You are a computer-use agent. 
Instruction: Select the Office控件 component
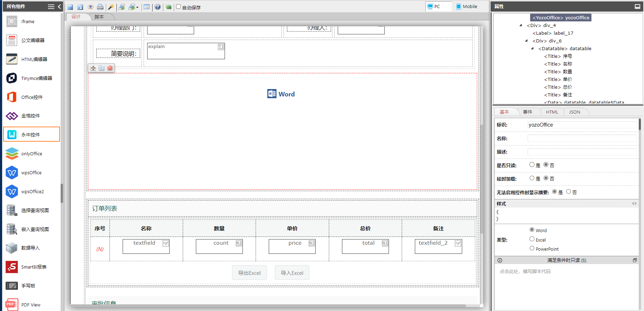[x=32, y=97]
